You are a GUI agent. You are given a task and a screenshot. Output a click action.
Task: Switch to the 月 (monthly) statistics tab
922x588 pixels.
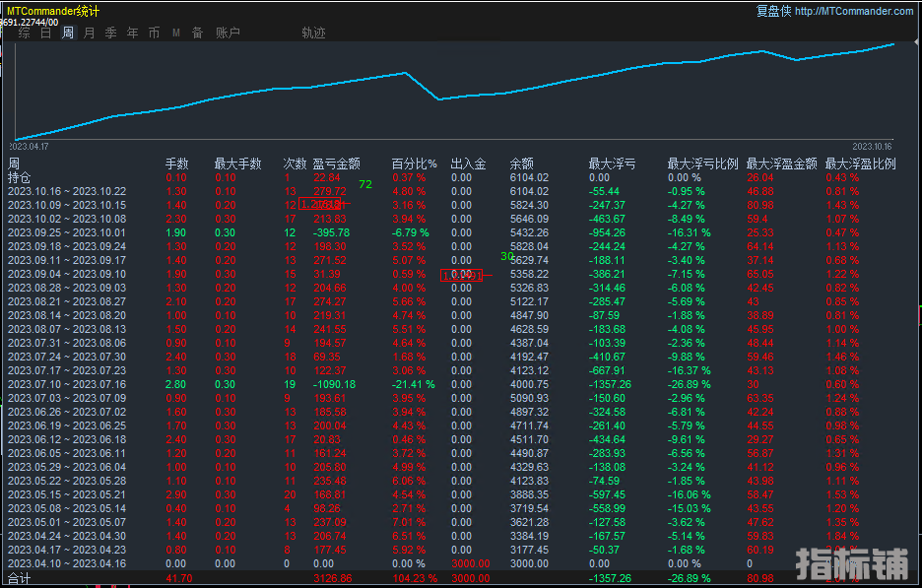pos(90,33)
